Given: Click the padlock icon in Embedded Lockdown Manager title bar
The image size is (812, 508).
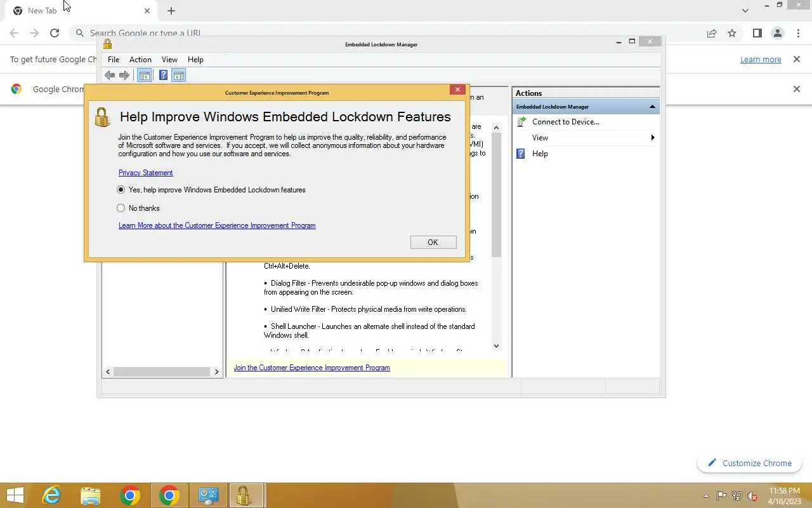Looking at the screenshot, I should [107, 44].
